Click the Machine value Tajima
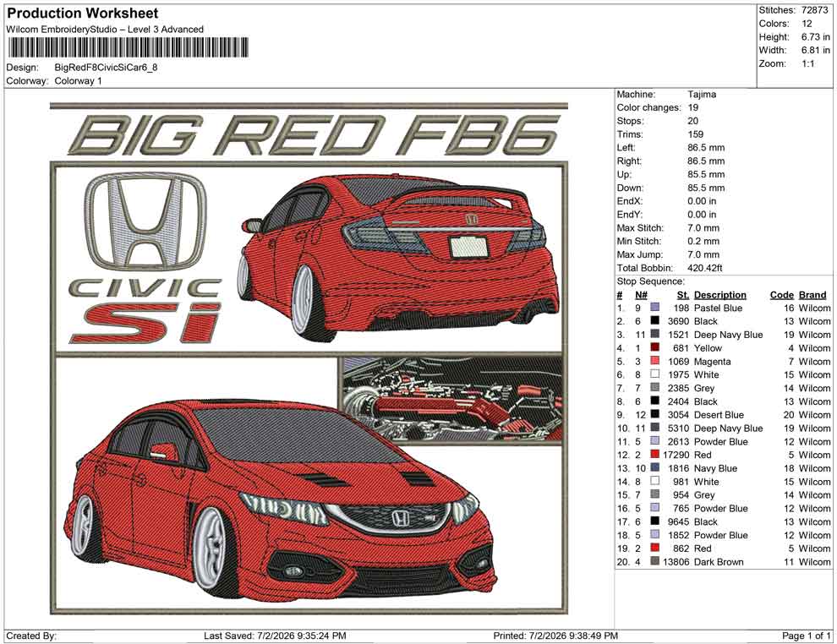Image resolution: width=837 pixels, height=644 pixels. [x=702, y=95]
